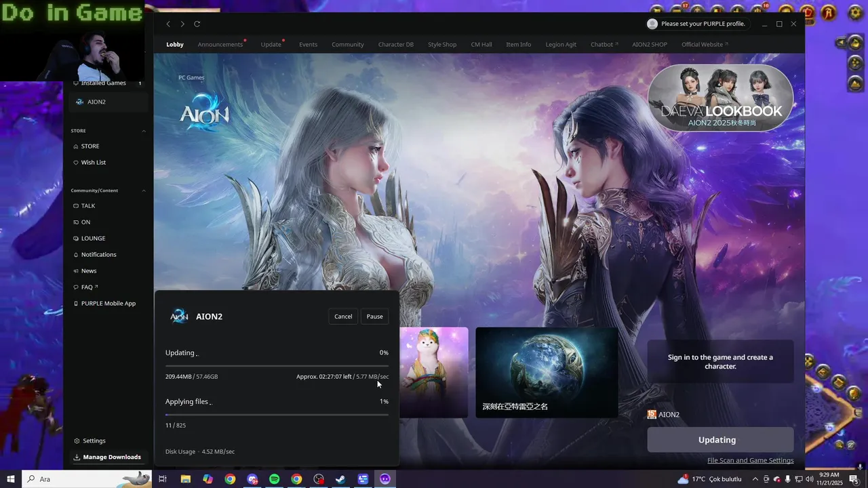Click the AION2 badge icon above Updating
This screenshot has width=868, height=488.
[x=652, y=414]
